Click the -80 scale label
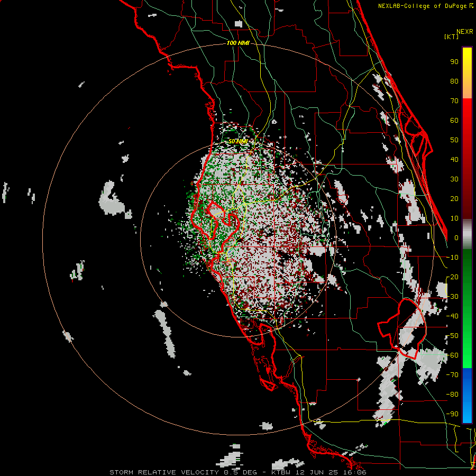The width and height of the screenshot is (476, 476). pos(452,395)
